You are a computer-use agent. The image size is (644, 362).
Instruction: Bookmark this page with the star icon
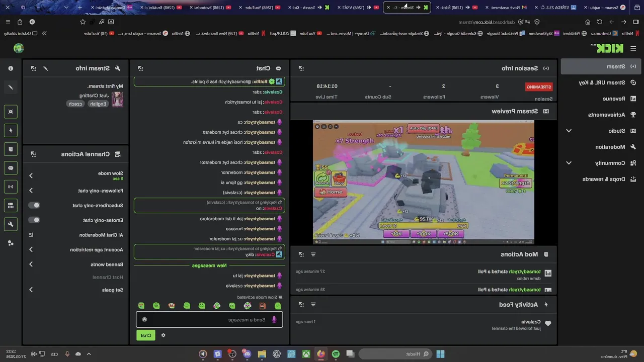83,22
